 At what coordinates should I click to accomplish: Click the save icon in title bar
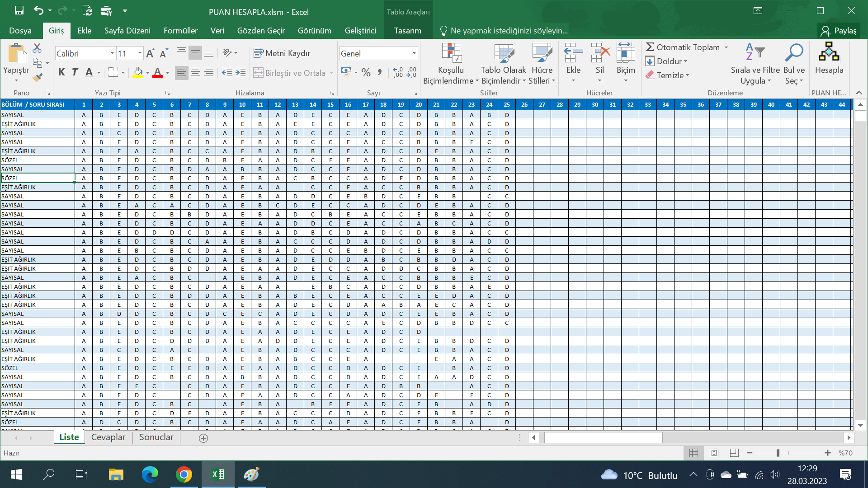point(19,10)
